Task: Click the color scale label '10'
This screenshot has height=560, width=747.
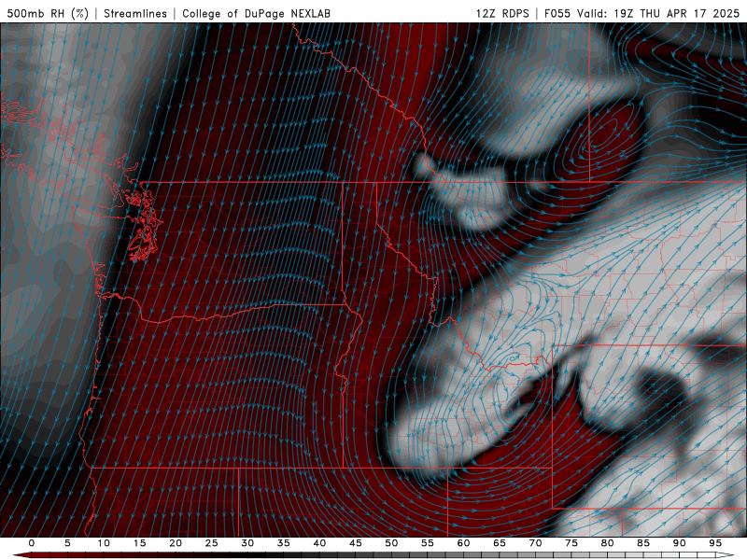Action: click(104, 543)
